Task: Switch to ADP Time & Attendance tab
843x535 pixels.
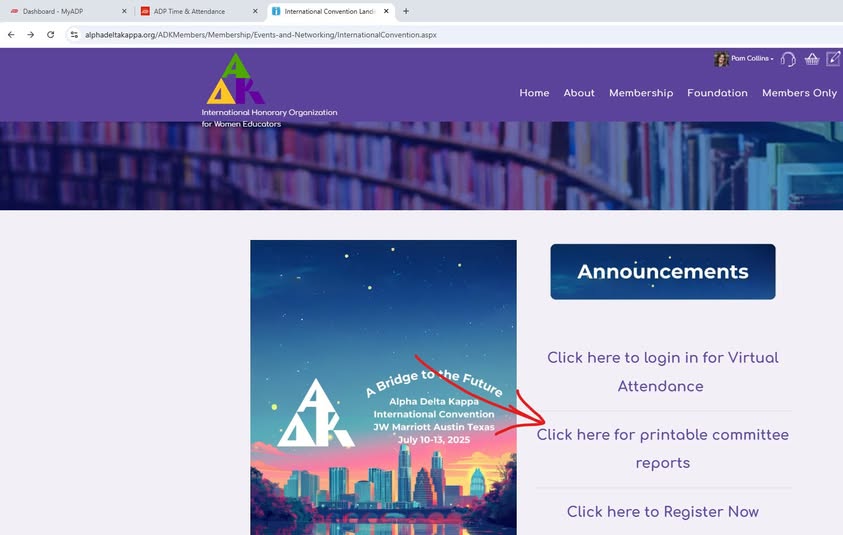Action: click(x=197, y=11)
